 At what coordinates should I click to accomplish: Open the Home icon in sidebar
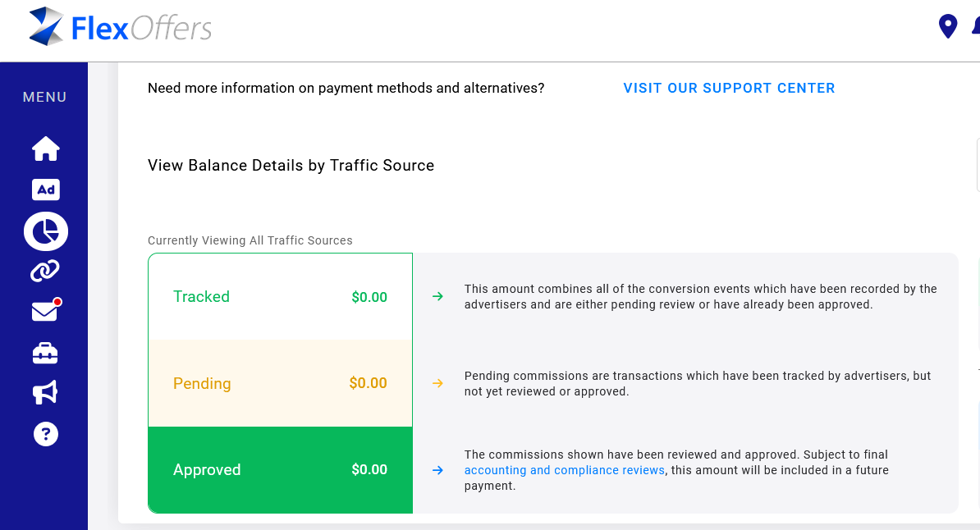click(46, 148)
